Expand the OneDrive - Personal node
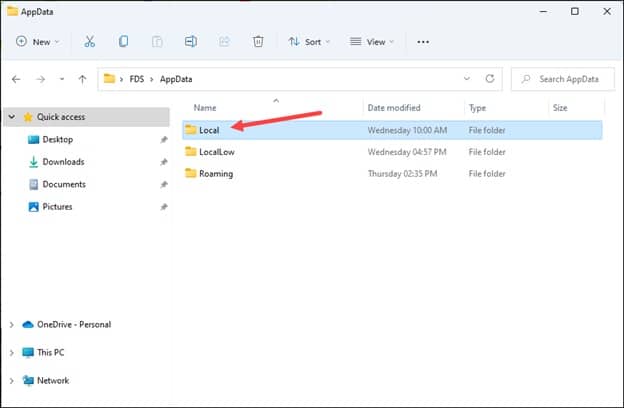 pos(12,325)
